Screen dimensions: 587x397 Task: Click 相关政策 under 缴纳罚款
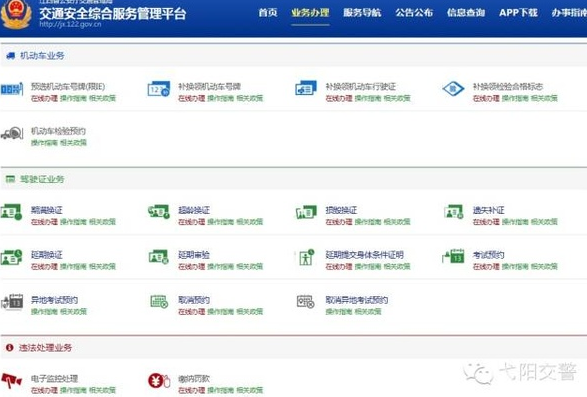click(250, 390)
